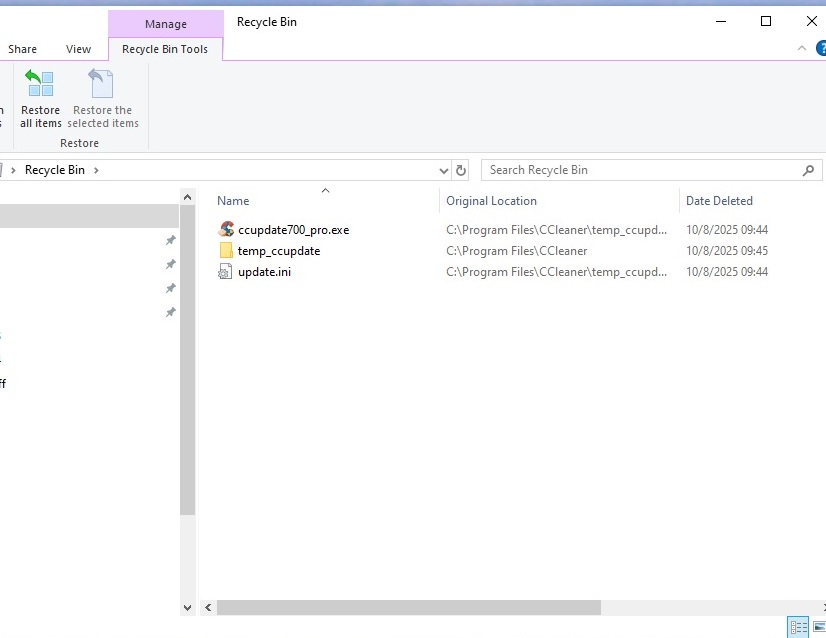826x638 pixels.
Task: Select the ccupdate700_pro.exe file icon
Action: click(226, 230)
